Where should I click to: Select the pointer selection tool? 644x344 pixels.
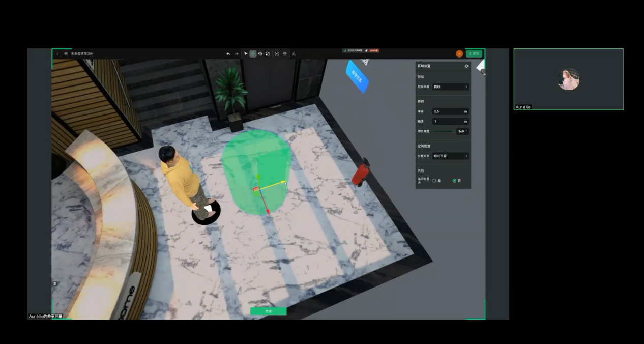click(246, 54)
